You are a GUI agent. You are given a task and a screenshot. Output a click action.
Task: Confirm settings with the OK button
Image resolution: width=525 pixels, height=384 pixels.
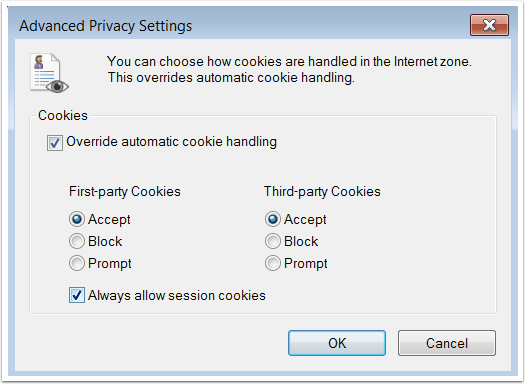[337, 343]
